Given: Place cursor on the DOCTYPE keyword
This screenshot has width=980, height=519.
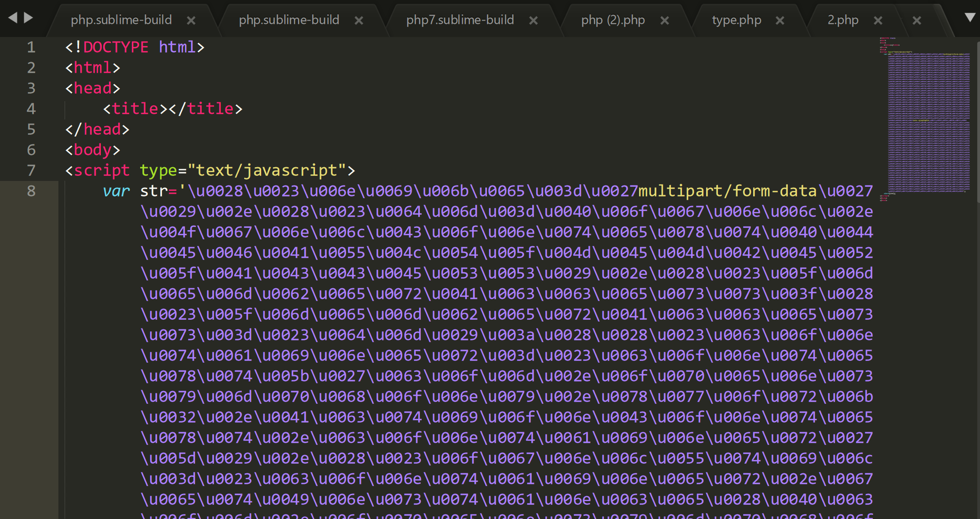Looking at the screenshot, I should point(115,47).
